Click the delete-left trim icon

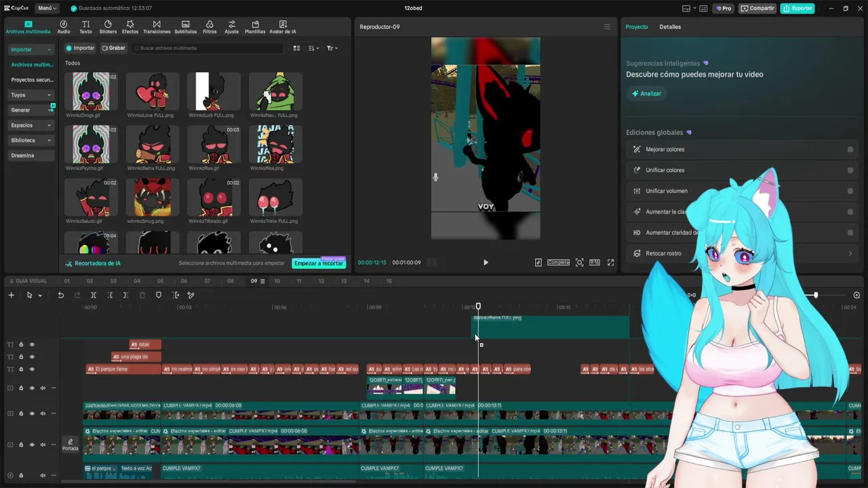(x=110, y=295)
